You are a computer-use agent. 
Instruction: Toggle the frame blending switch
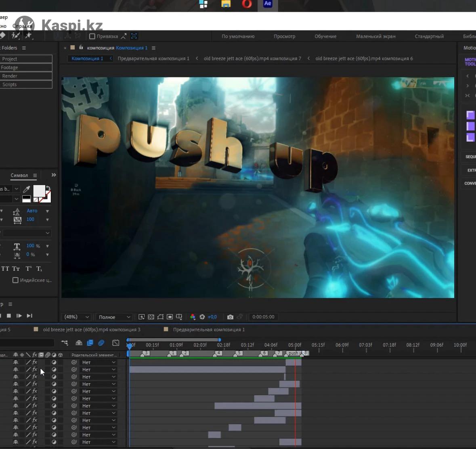[90, 343]
